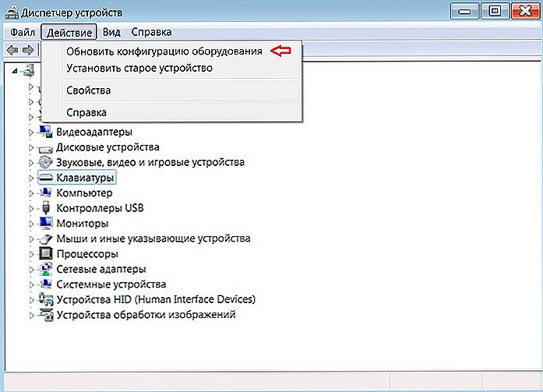Open the Вид menu
543x392 pixels.
[x=111, y=32]
